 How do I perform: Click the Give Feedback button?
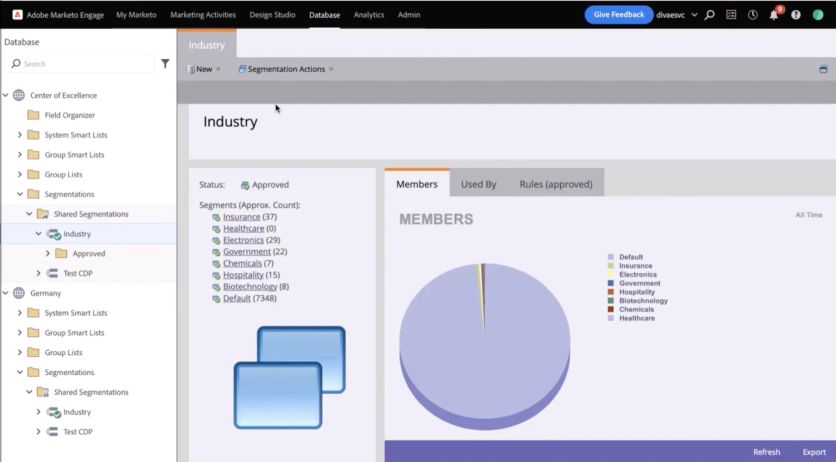pyautogui.click(x=618, y=15)
